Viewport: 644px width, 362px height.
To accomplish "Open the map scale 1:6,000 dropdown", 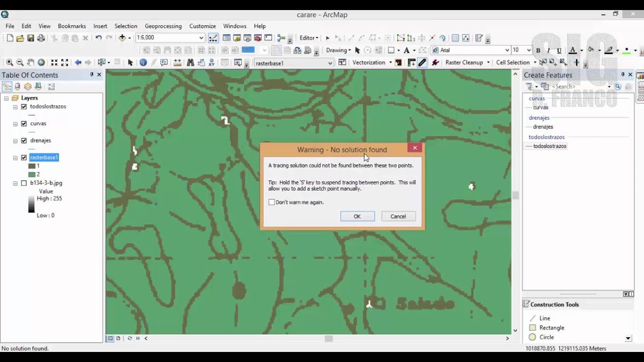I will tap(201, 38).
